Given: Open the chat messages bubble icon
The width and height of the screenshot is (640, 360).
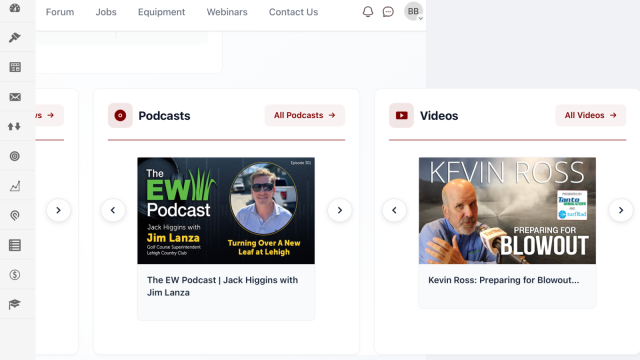Looking at the screenshot, I should (x=388, y=12).
